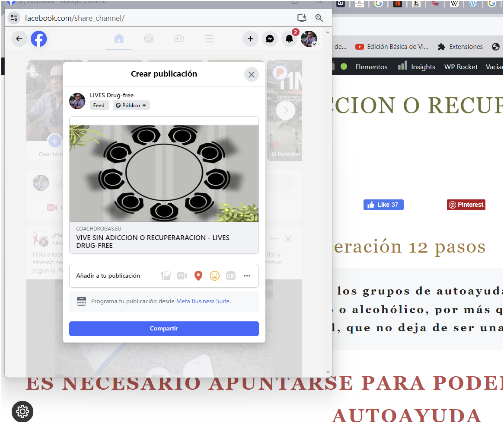The height and width of the screenshot is (423, 504).
Task: Click the plus create button
Action: coord(250,39)
